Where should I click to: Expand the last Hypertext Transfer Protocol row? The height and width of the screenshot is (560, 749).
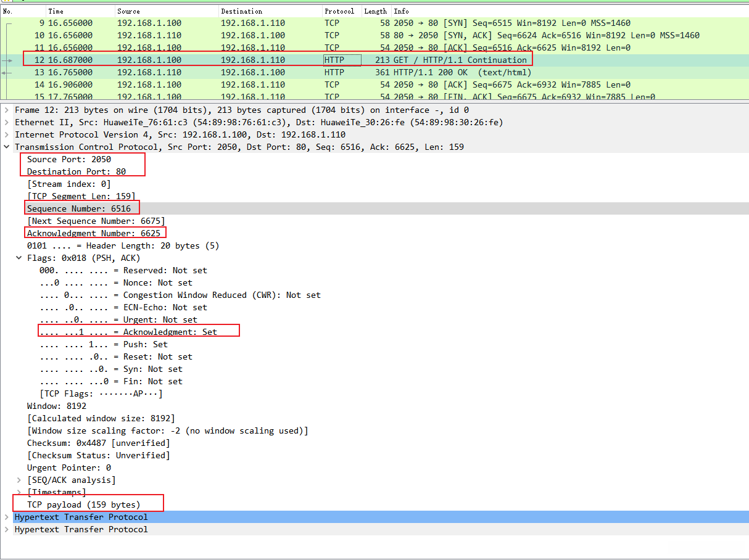(x=6, y=529)
